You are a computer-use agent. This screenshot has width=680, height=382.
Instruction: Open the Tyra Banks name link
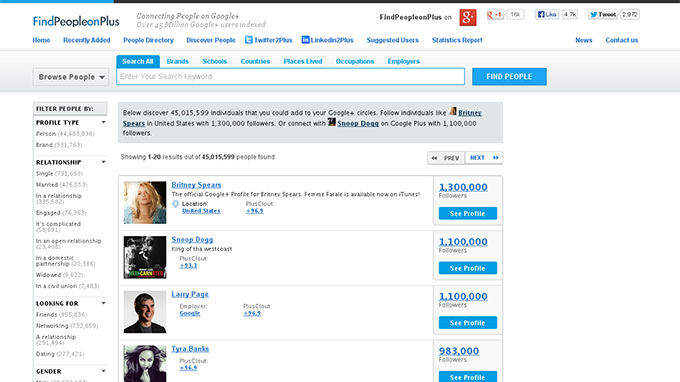tap(190, 349)
